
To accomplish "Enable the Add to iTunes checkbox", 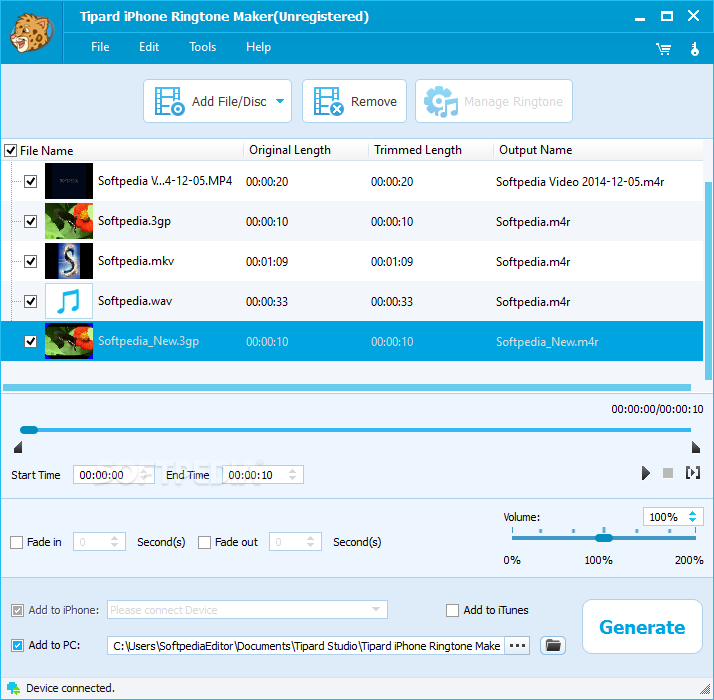I will tap(452, 610).
